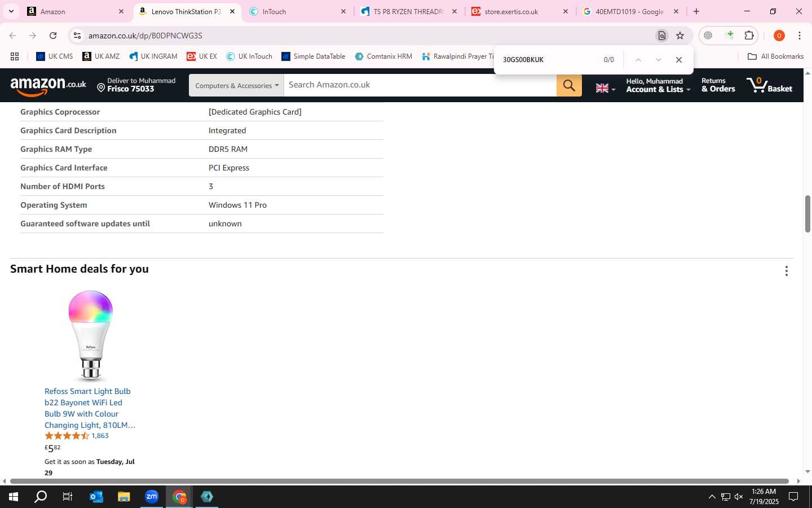Switch to TS P8 RYZEN THREADRIPPER tab
The image size is (812, 508).
(409, 11)
